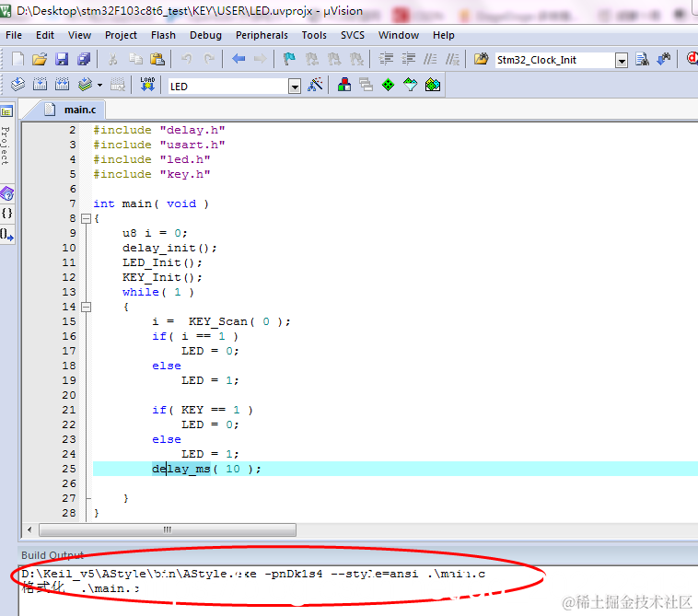The height and width of the screenshot is (616, 698).
Task: Navigate forwards with right arrow
Action: coord(260,59)
